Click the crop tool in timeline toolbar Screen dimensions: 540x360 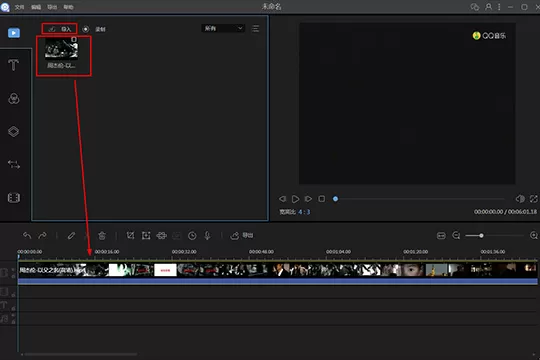click(x=130, y=235)
